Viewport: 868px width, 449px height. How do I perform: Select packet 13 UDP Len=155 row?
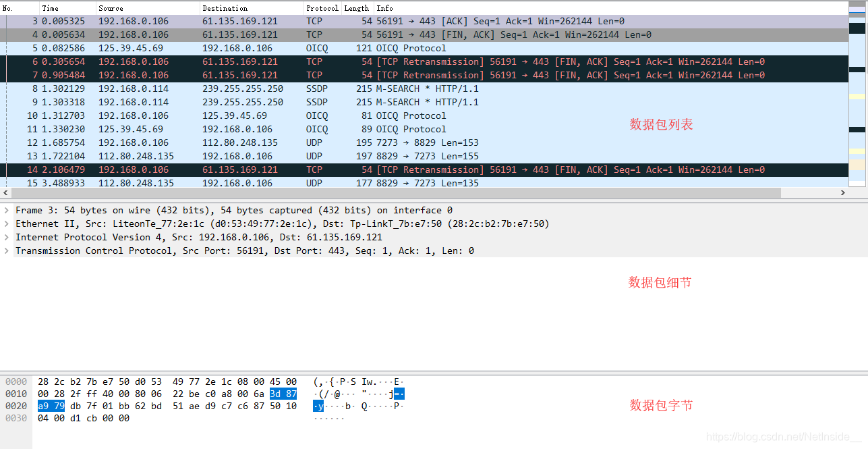424,157
